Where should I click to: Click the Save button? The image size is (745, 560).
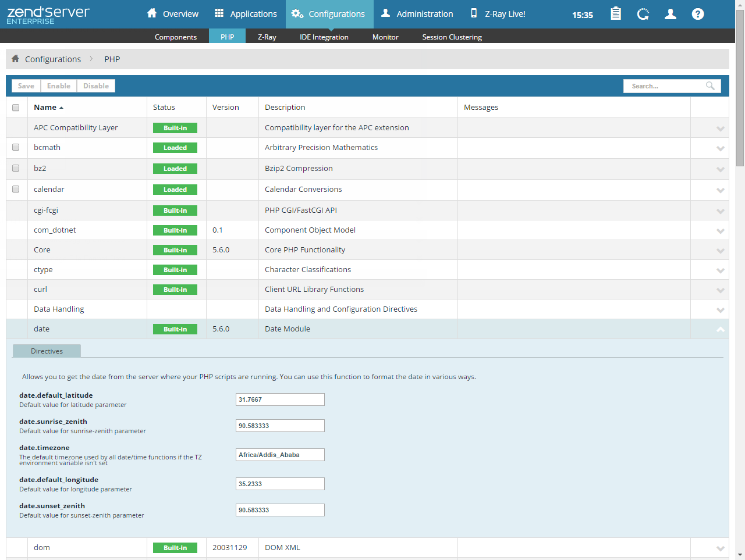pyautogui.click(x=26, y=86)
